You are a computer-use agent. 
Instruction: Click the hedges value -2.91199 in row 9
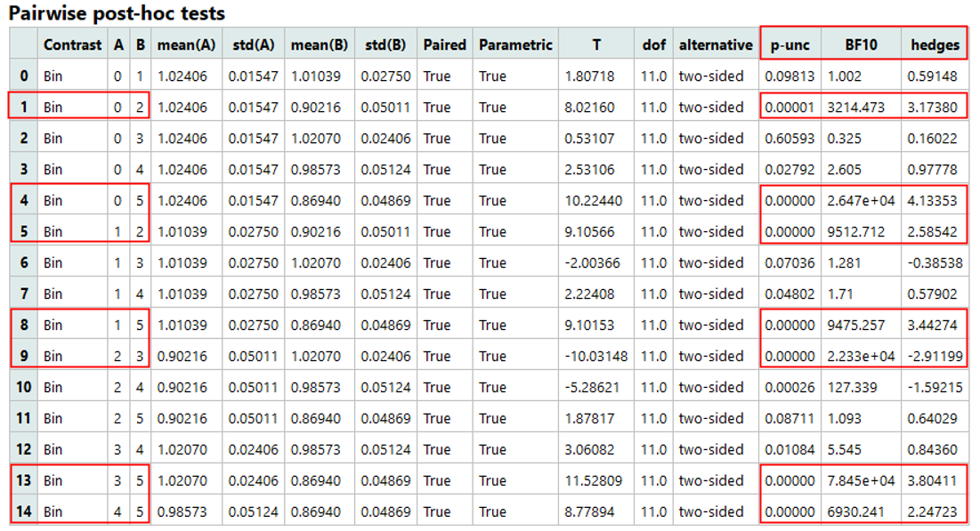(934, 356)
